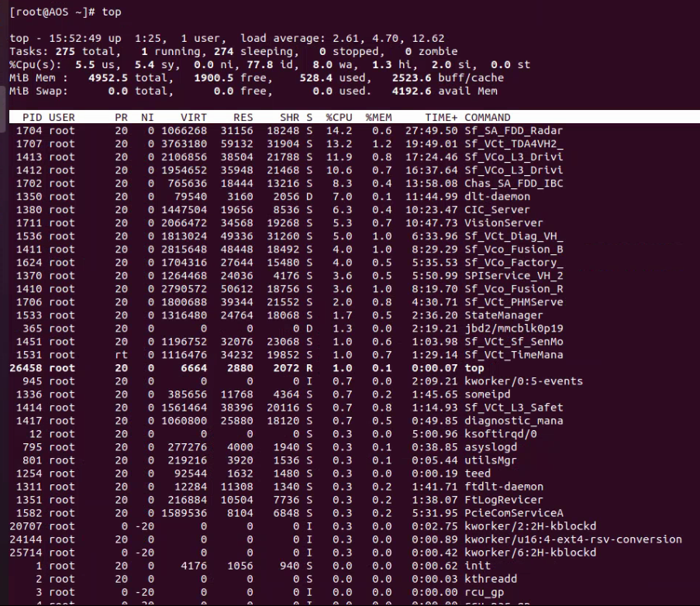The width and height of the screenshot is (700, 606).
Task: Click the init process with PID 1
Action: tap(477, 566)
